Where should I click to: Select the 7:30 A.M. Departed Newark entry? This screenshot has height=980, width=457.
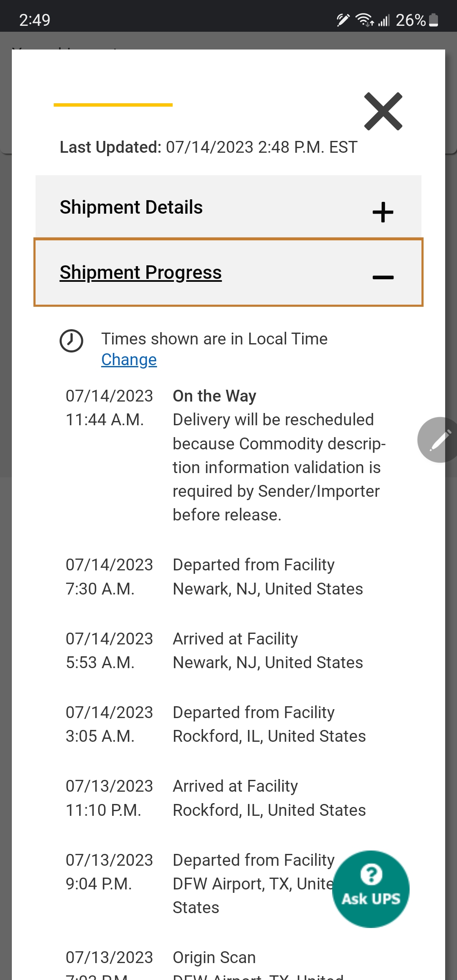click(x=215, y=577)
